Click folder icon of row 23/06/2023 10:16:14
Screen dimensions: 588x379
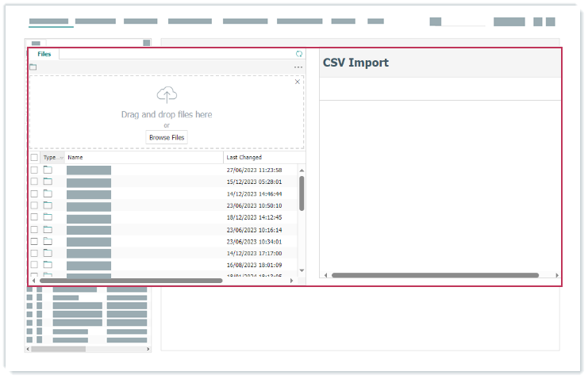(48, 229)
